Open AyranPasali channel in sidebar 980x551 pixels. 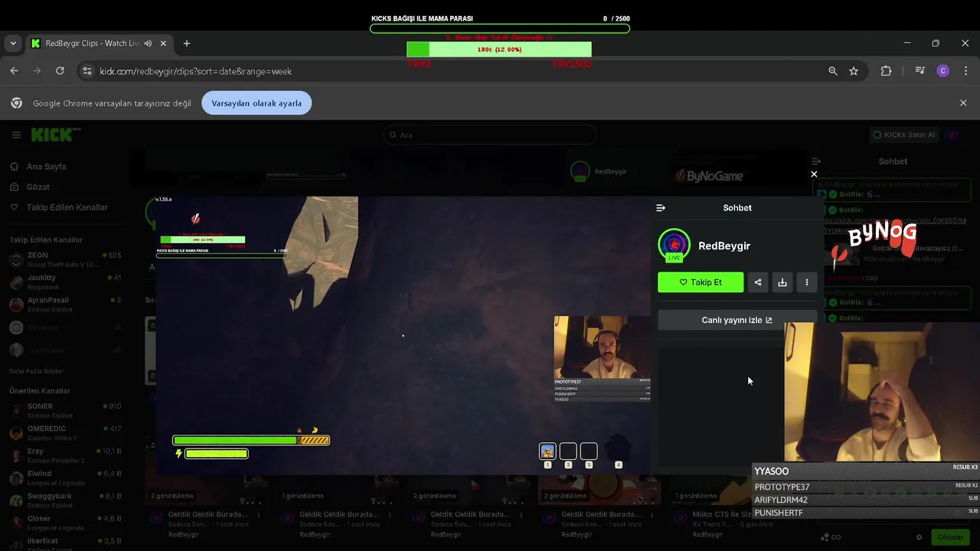(x=64, y=304)
